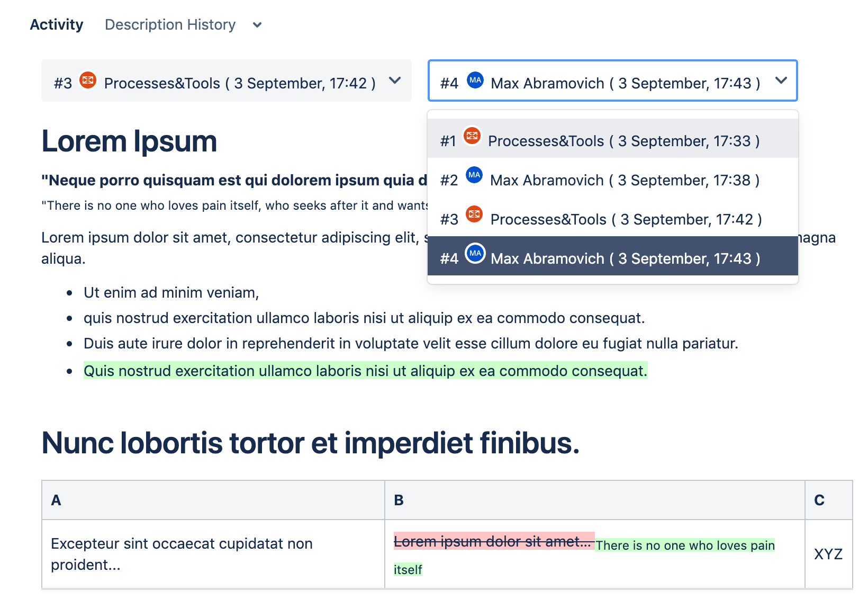Close the right version dropdown showing #4 Max Abramovich
The image size is (868, 608).
pos(612,81)
